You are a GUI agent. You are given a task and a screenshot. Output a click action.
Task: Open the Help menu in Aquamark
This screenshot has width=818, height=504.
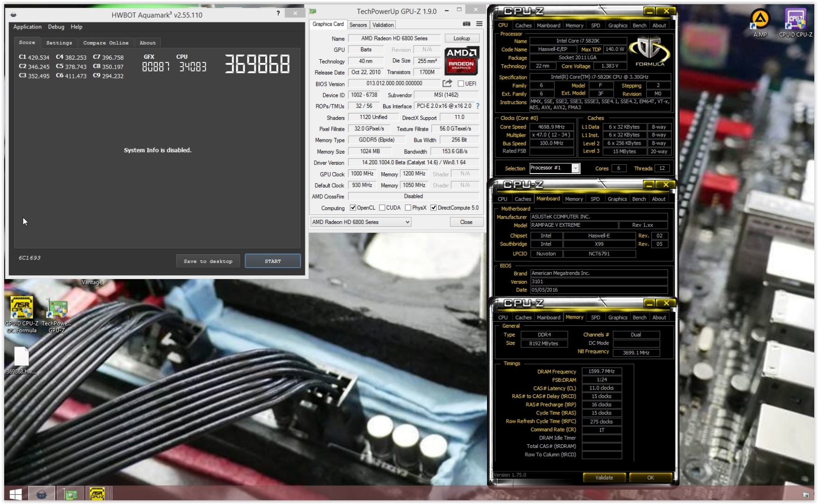[77, 27]
